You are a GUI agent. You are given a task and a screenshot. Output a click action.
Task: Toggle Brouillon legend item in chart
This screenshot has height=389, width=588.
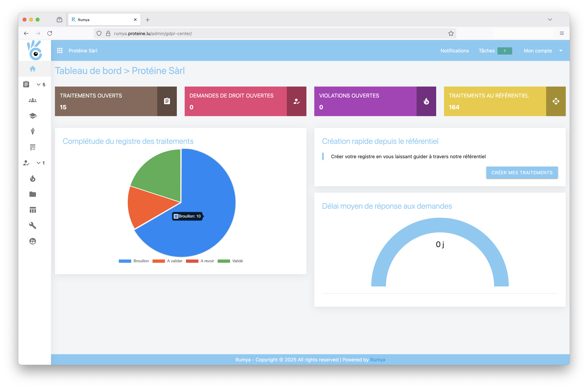point(141,261)
